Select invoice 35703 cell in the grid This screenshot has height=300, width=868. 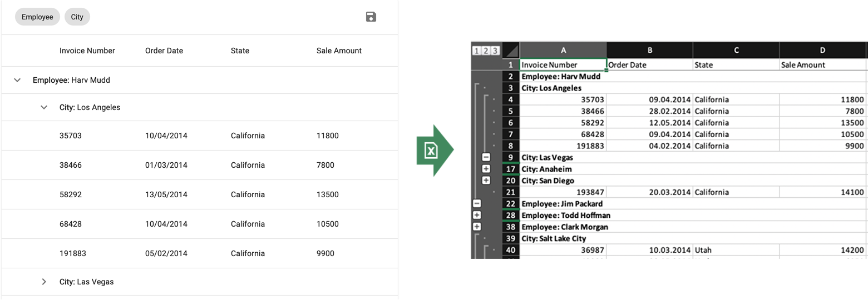pyautogui.click(x=71, y=136)
